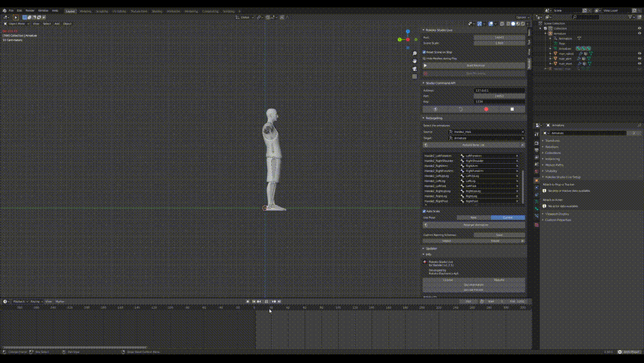The width and height of the screenshot is (644, 363).
Task: Click the white stop square in Studio Command API
Action: (x=512, y=110)
